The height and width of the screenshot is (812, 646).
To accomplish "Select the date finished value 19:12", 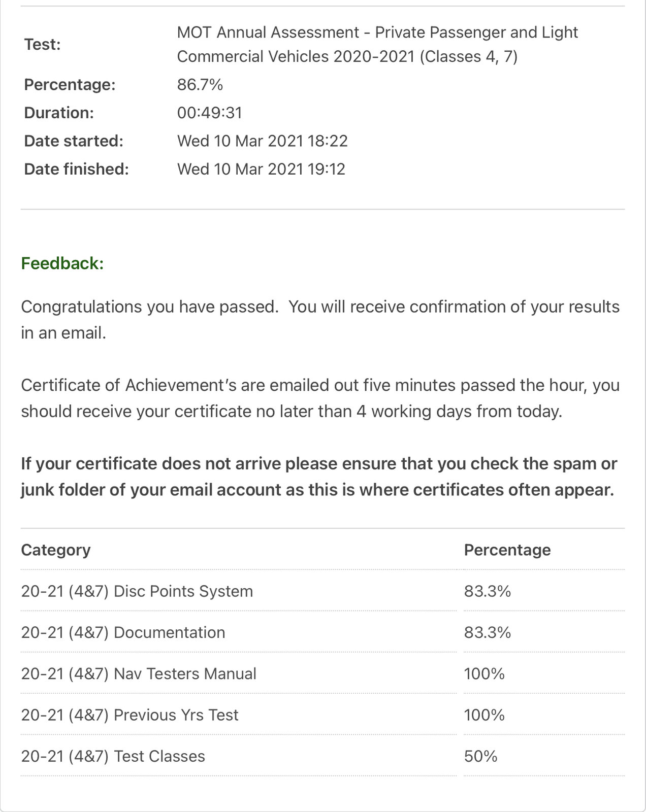I will click(261, 169).
